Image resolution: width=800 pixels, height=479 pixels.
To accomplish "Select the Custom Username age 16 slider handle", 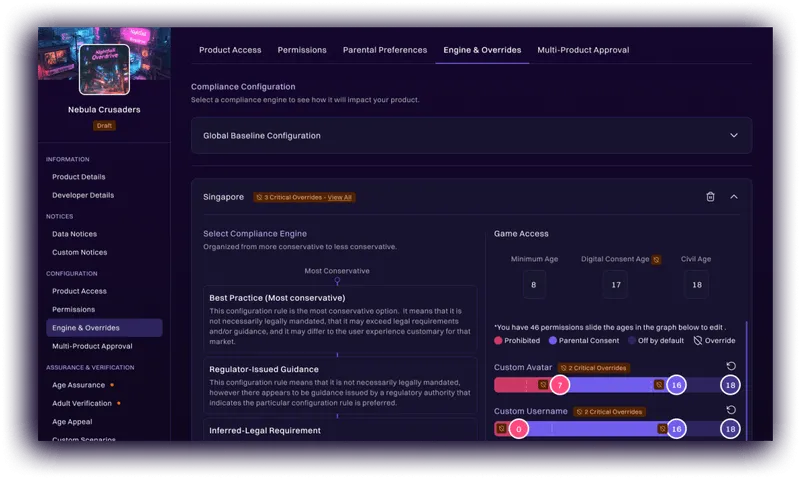I will [x=676, y=429].
